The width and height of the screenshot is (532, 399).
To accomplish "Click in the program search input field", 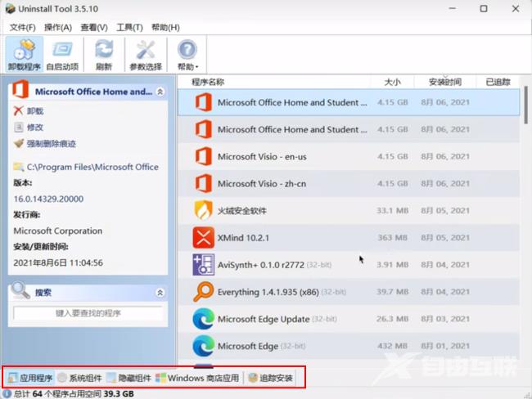I will coord(88,313).
